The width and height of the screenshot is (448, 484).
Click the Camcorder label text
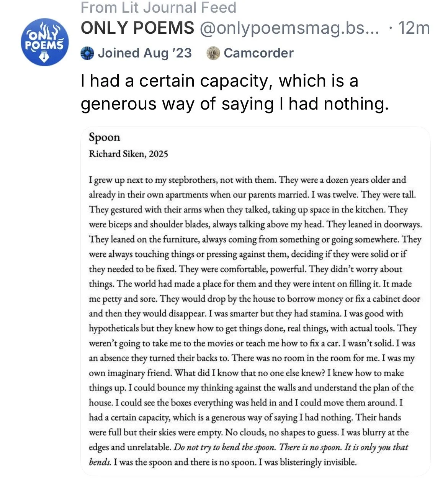pos(258,53)
